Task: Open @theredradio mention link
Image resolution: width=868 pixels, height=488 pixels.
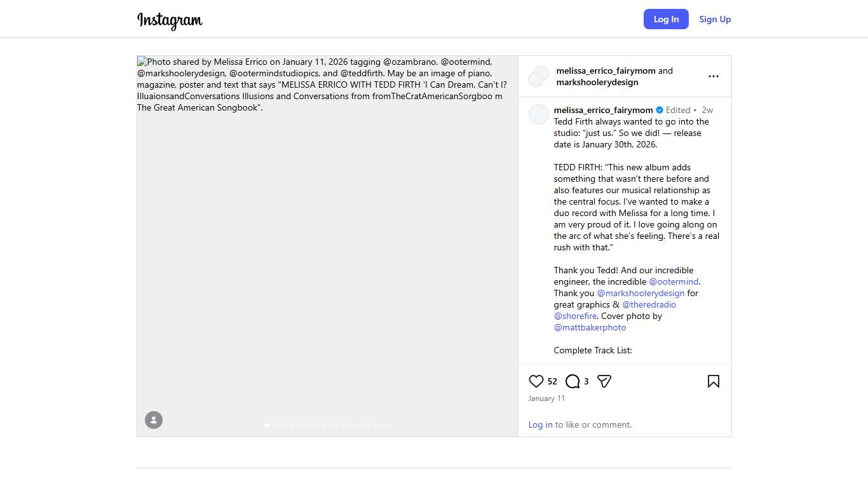Action: tap(649, 304)
